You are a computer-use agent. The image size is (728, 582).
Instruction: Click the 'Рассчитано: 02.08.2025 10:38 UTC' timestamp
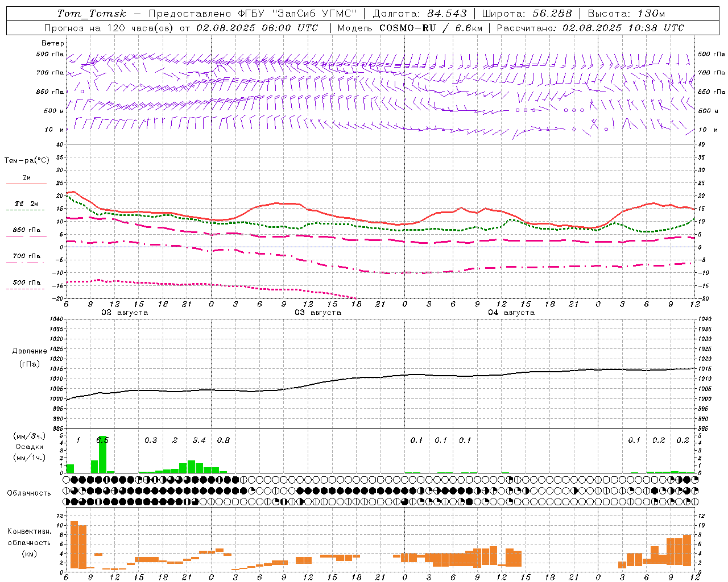[590, 28]
